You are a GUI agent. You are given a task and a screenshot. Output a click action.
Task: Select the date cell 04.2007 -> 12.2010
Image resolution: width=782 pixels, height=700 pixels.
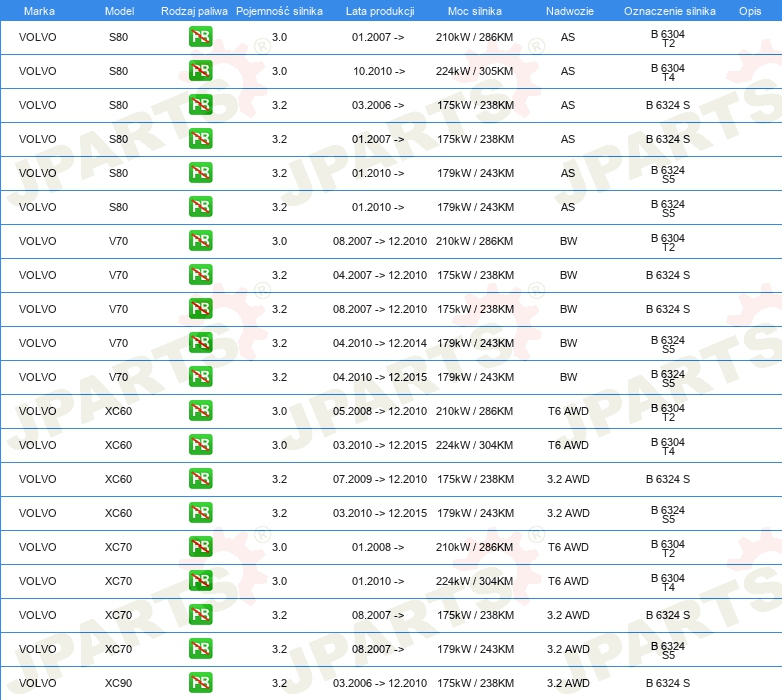point(380,275)
